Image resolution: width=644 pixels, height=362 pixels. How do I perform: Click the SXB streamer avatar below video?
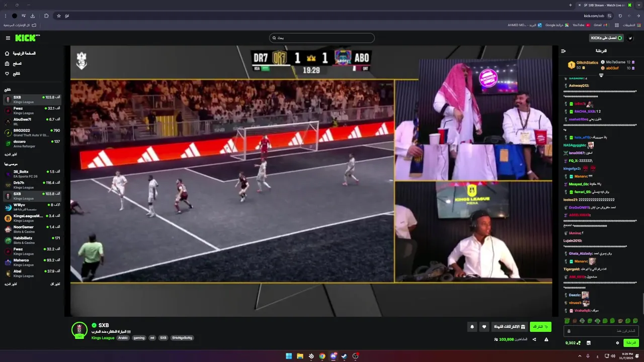[x=79, y=330]
